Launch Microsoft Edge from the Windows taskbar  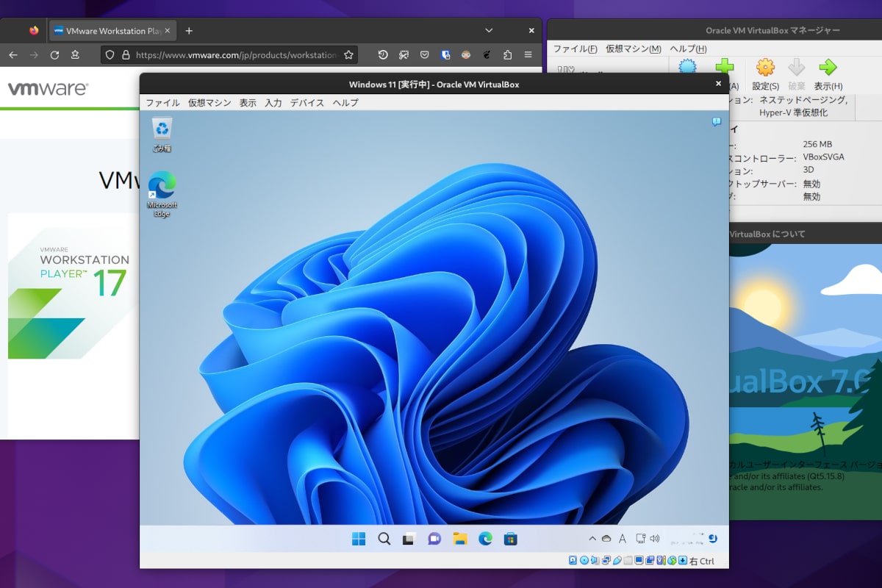(x=485, y=539)
